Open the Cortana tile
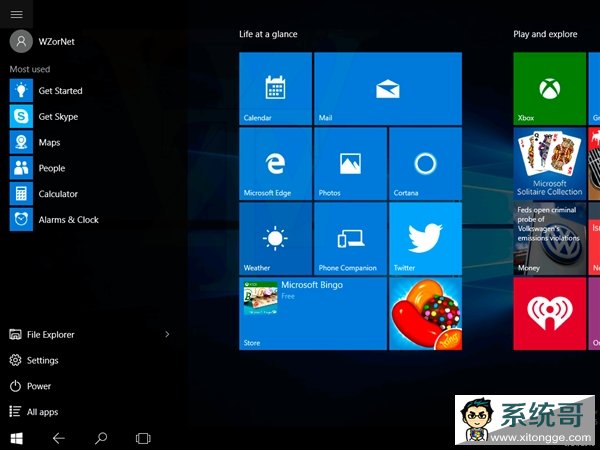Image resolution: width=600 pixels, height=450 pixels. [426, 164]
